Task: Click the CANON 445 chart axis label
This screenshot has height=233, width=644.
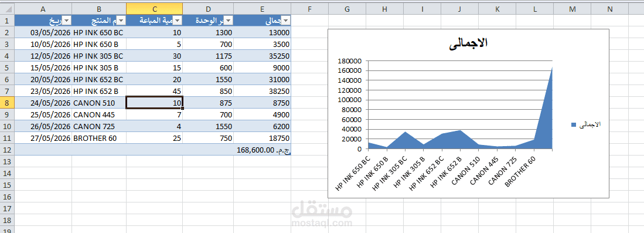Action: pos(484,171)
